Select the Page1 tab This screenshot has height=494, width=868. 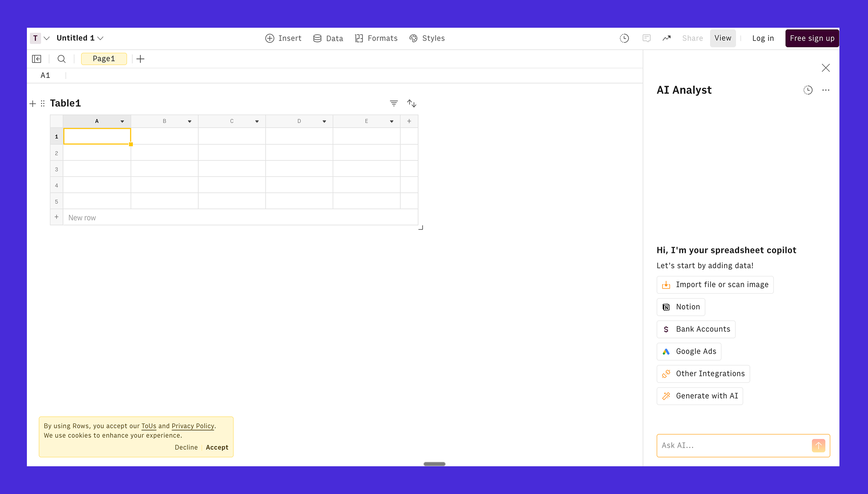(x=104, y=59)
